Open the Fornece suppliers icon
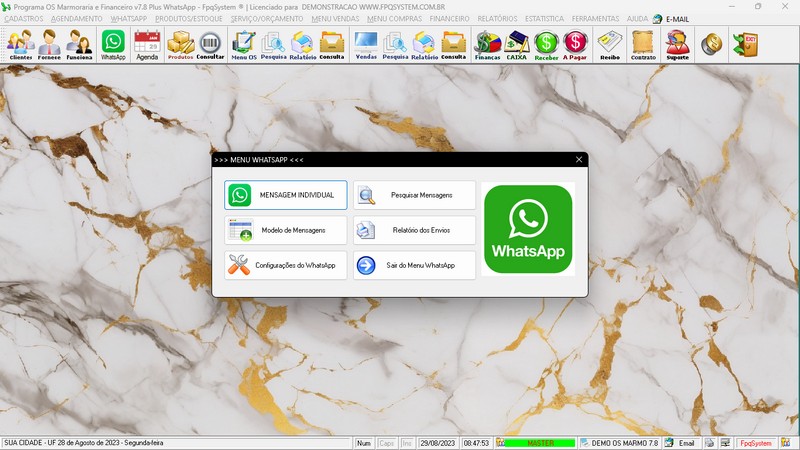This screenshot has width=800, height=450. (x=49, y=44)
